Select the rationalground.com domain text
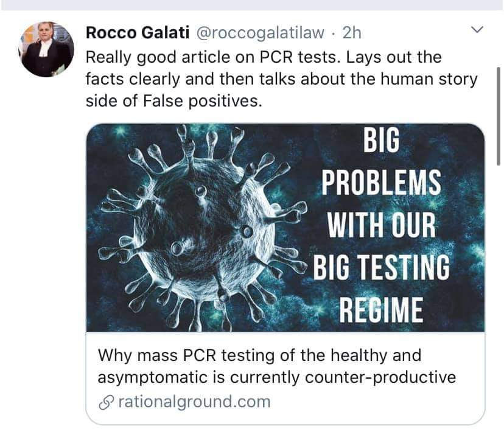Image resolution: width=504 pixels, height=431 pixels. [x=194, y=402]
